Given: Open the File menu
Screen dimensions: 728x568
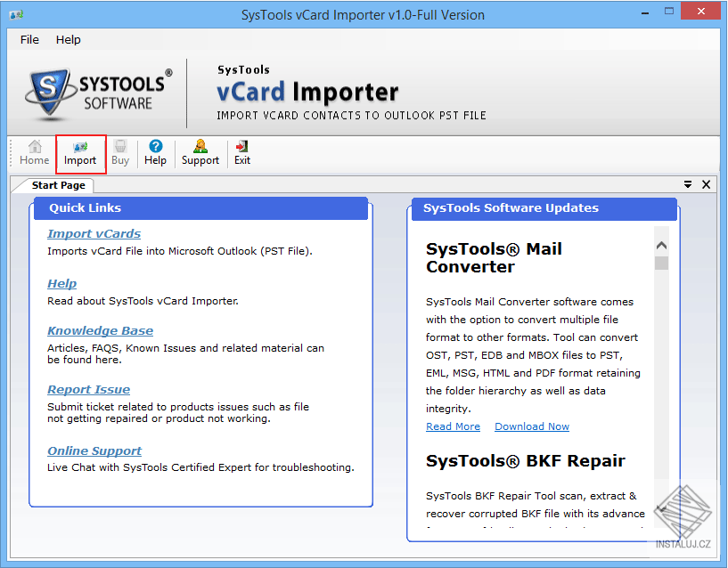Looking at the screenshot, I should point(29,40).
